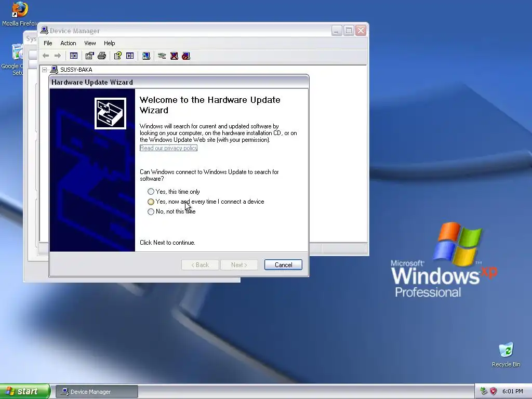Click the Disable device toolbar icon
Viewport: 532px width, 399px height.
[186, 56]
